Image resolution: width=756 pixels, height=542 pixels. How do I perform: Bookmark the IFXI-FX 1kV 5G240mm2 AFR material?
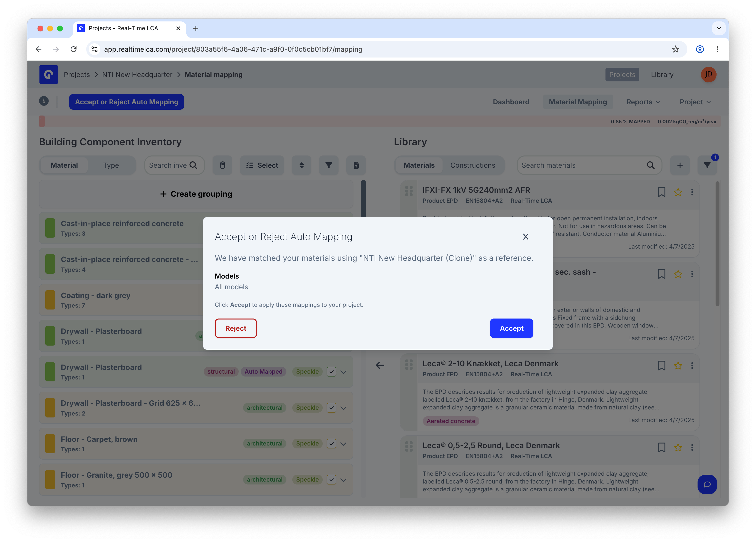tap(661, 192)
